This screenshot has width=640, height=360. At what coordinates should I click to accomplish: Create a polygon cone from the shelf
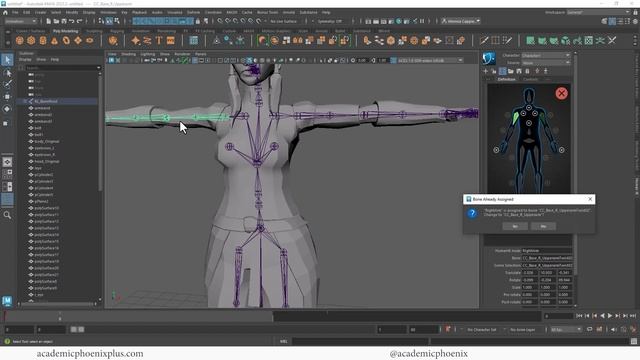pyautogui.click(x=54, y=40)
